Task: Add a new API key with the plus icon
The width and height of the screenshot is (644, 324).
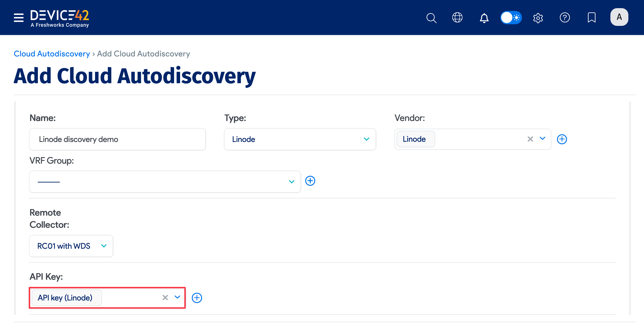Action: tap(197, 297)
